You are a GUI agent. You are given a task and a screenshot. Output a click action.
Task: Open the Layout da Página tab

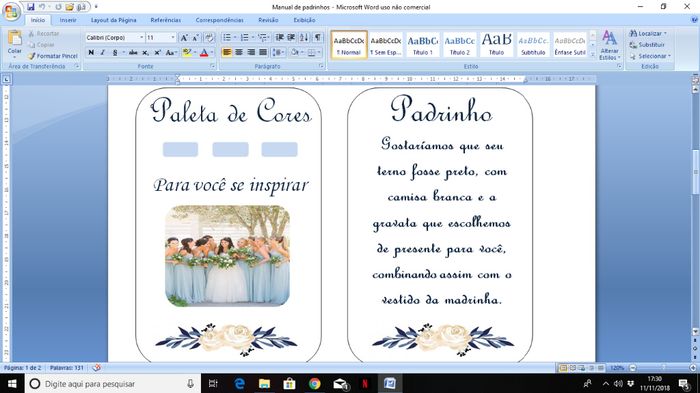113,20
